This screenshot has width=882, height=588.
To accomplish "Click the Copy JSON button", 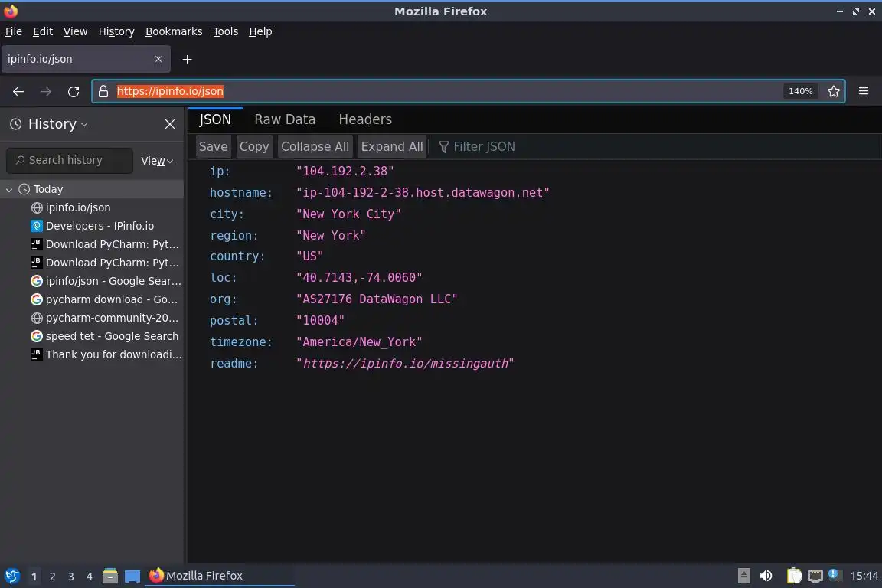I will point(254,147).
